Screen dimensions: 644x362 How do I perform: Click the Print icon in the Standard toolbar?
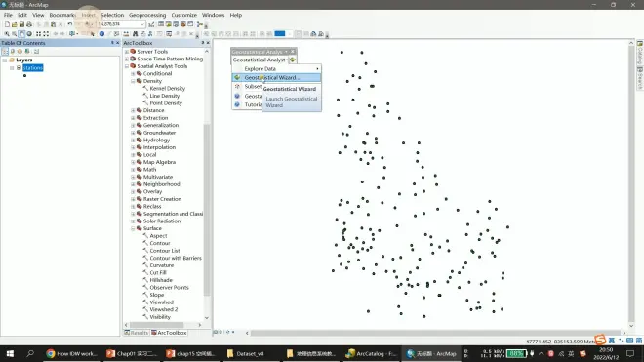click(29, 24)
